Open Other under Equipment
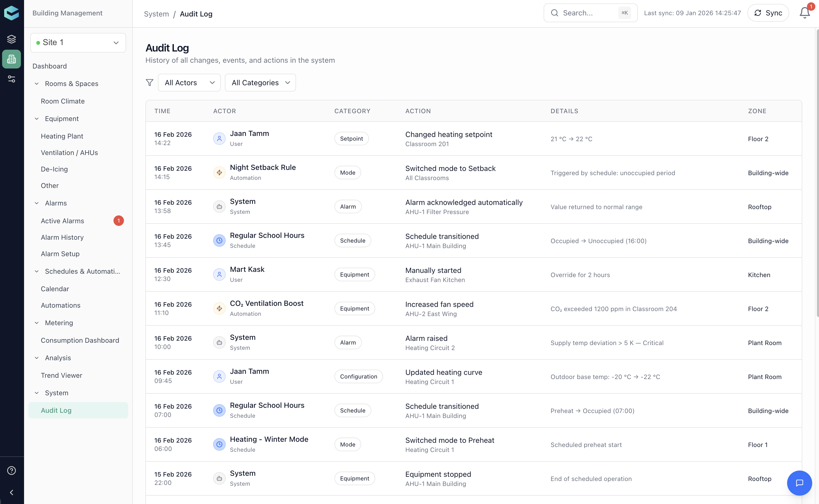The height and width of the screenshot is (504, 819). click(x=50, y=186)
